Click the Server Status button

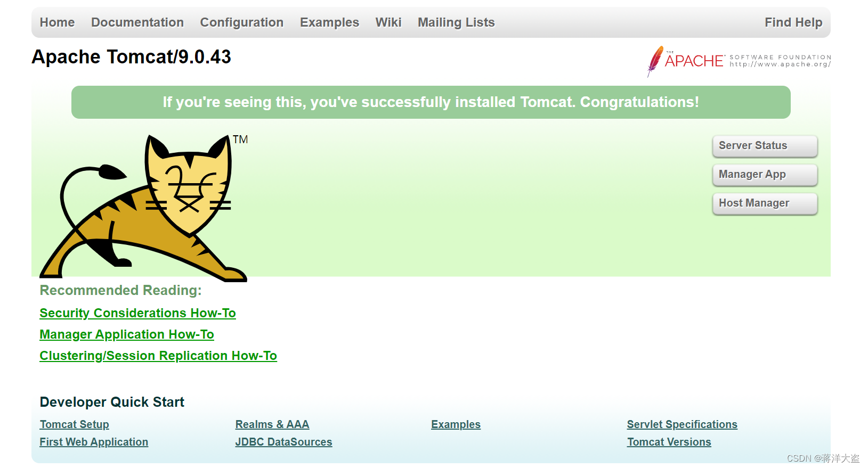[765, 146]
